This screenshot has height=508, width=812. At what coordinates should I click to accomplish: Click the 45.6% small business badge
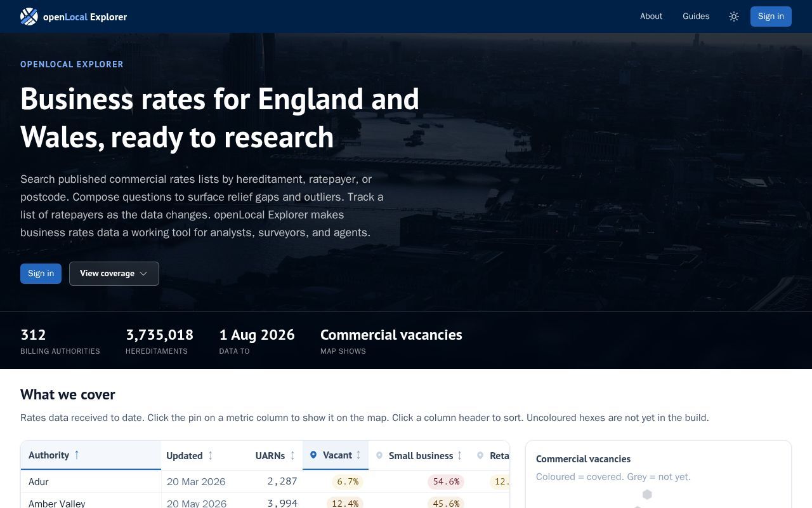446,503
